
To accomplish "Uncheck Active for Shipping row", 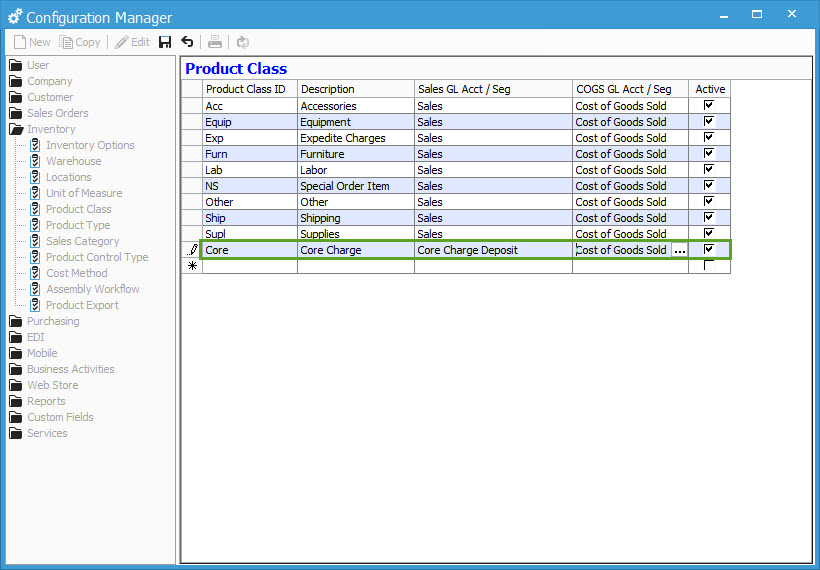I will pyautogui.click(x=709, y=218).
